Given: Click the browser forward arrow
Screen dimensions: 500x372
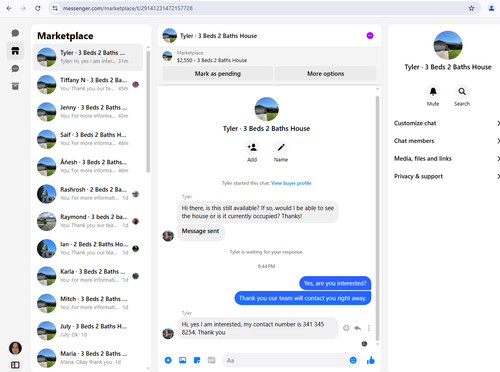Looking at the screenshot, I should click(x=23, y=8).
